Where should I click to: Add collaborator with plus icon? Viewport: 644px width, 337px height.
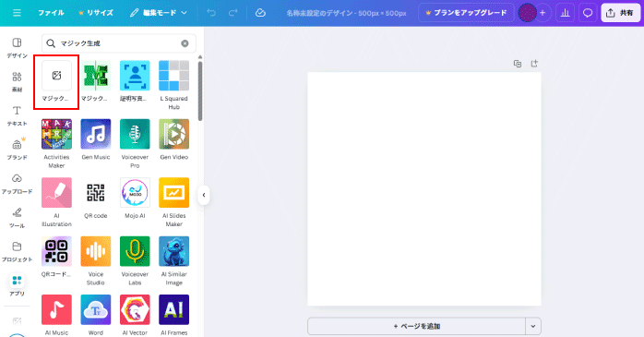coord(543,13)
